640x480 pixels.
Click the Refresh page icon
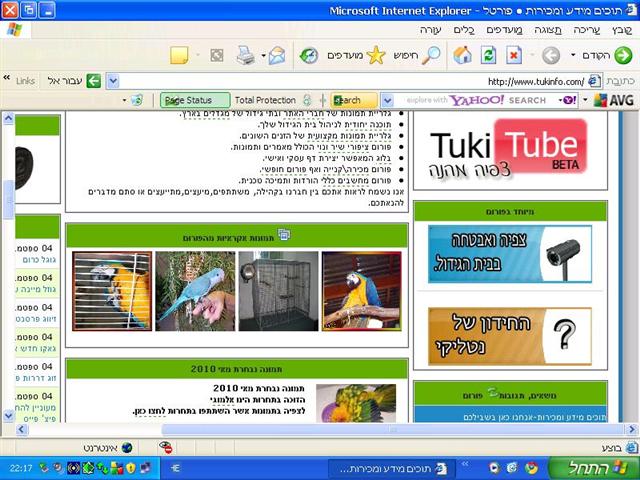click(488, 55)
